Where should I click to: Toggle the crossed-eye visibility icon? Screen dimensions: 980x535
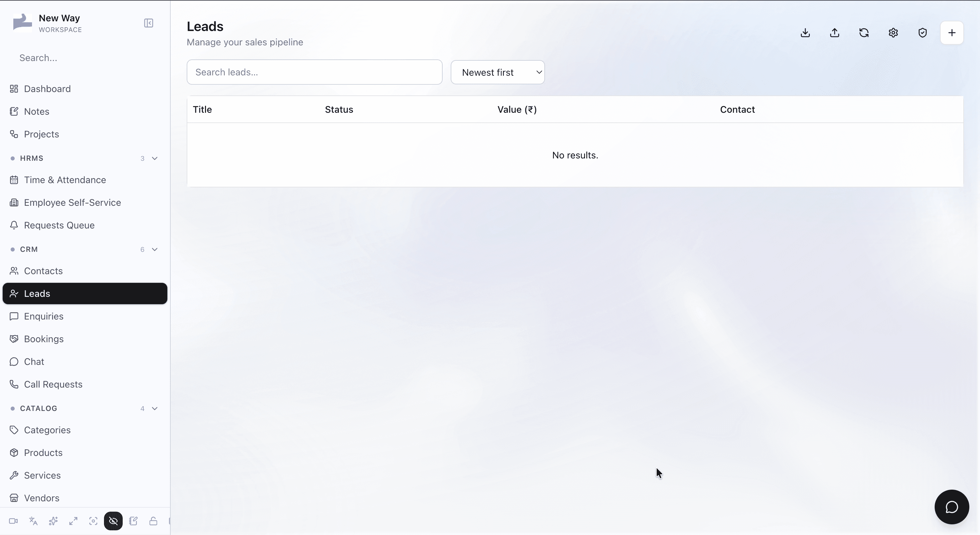[x=113, y=521]
